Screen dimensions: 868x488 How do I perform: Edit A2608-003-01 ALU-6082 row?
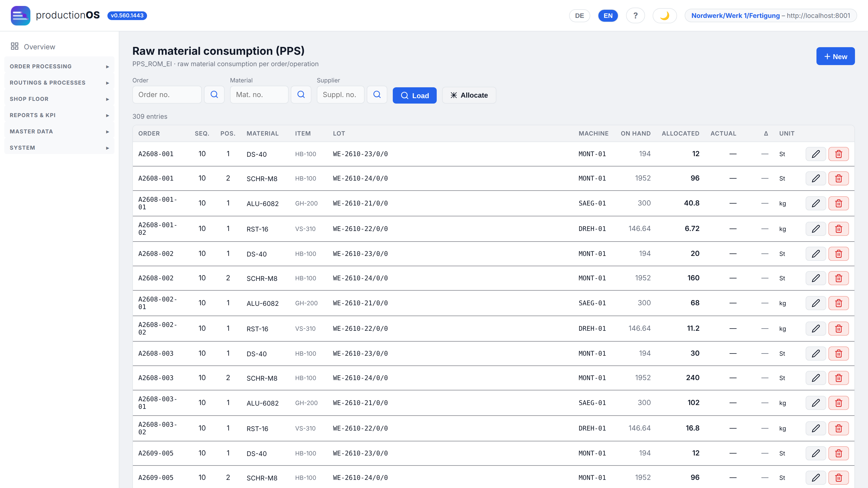(x=815, y=403)
